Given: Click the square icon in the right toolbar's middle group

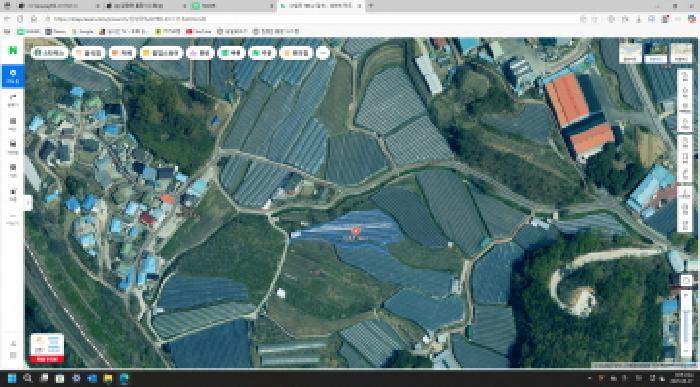Looking at the screenshot, I should click(x=685, y=143).
